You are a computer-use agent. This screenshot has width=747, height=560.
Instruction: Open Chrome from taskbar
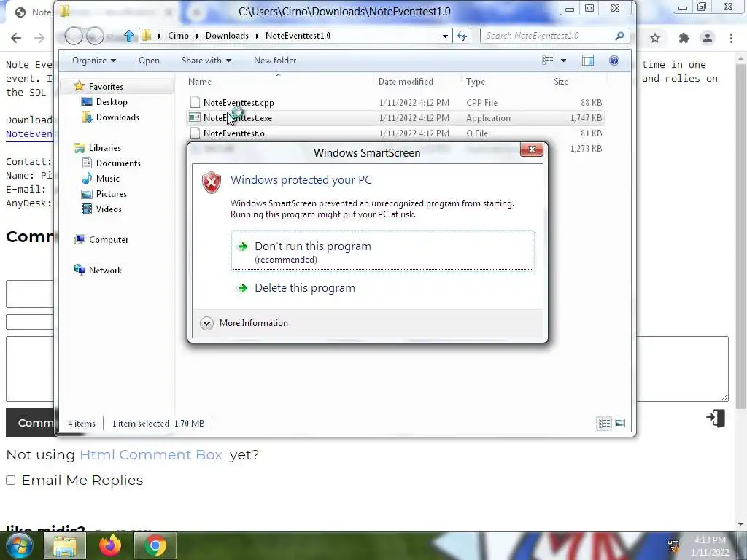point(155,545)
